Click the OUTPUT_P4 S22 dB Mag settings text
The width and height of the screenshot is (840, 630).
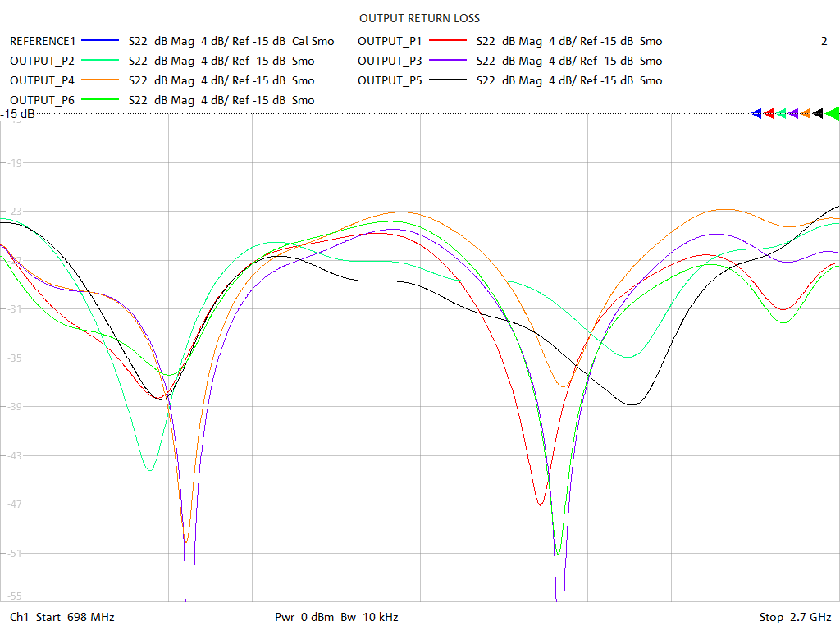point(221,81)
